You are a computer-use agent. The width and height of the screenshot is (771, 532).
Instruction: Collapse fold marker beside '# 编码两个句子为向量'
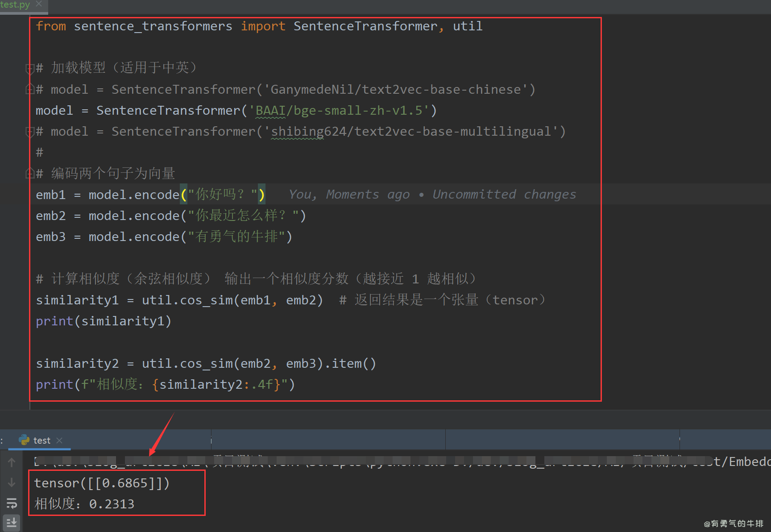click(x=30, y=173)
